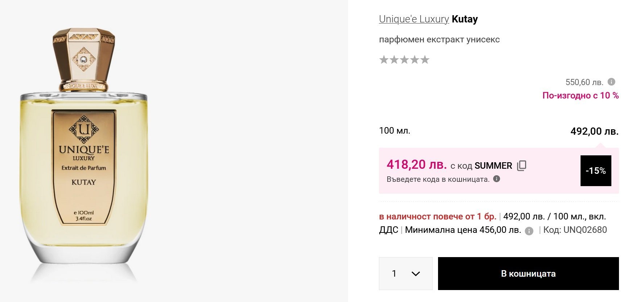Click the product code UNQ02680
This screenshot has width=644, height=302.
click(585, 230)
